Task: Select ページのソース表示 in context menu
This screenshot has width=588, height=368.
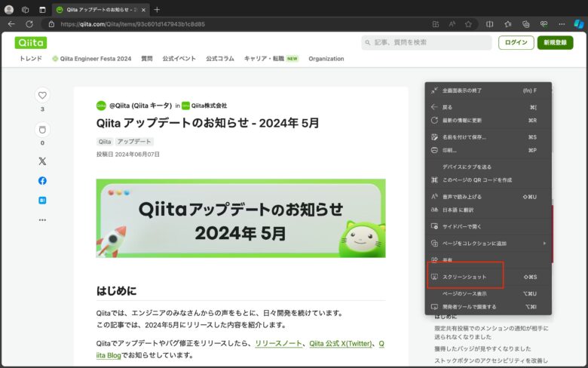Action: (x=488, y=293)
